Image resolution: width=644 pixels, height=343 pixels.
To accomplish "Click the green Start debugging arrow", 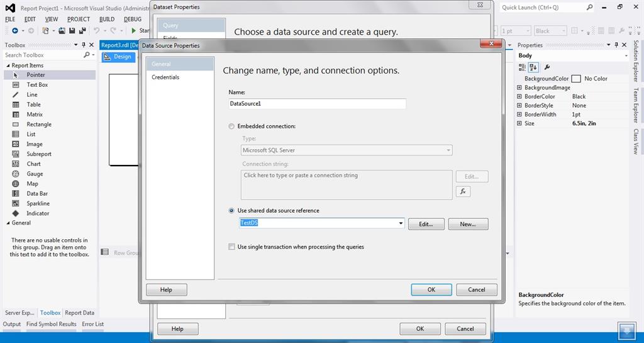I will click(133, 31).
